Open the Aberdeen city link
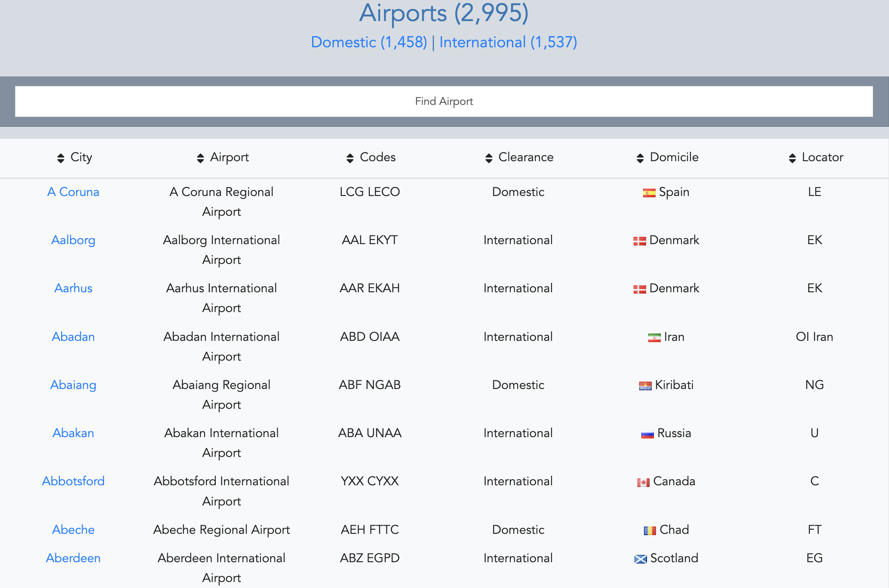 click(73, 558)
